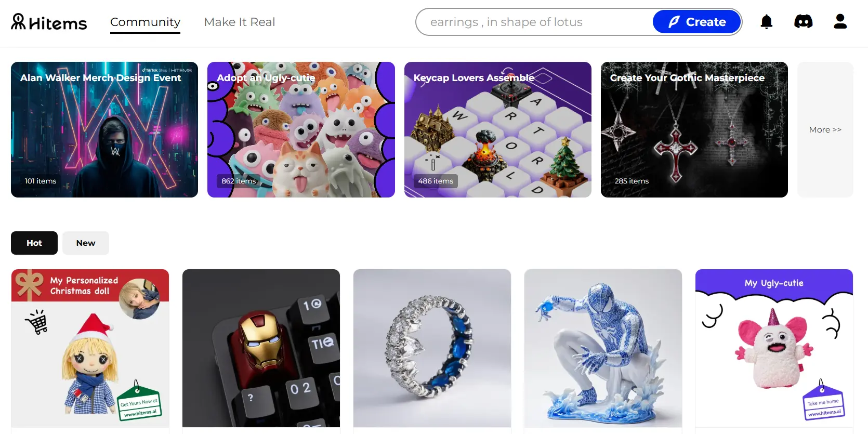Expand events with More >>

(x=825, y=129)
